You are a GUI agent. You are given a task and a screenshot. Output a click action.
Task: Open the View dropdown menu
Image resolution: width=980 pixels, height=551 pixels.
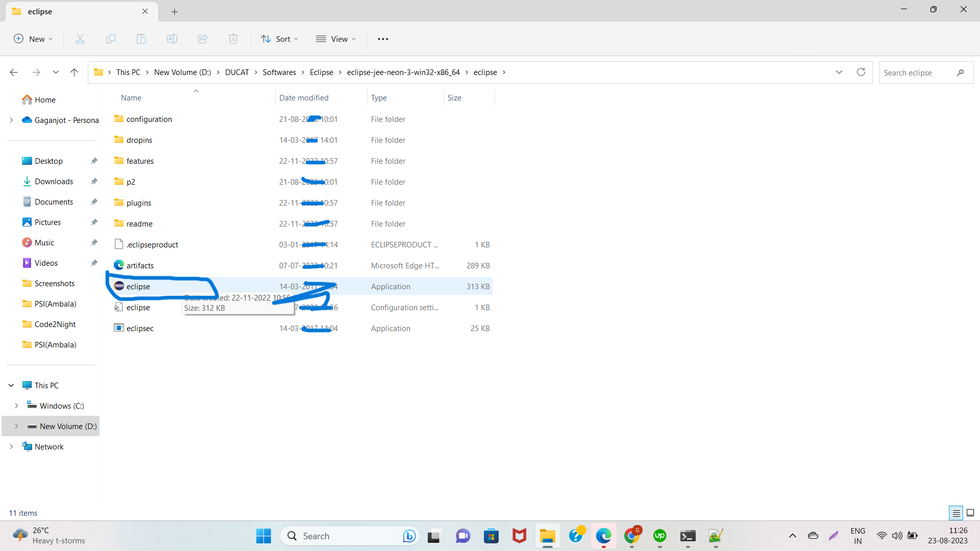pos(336,39)
